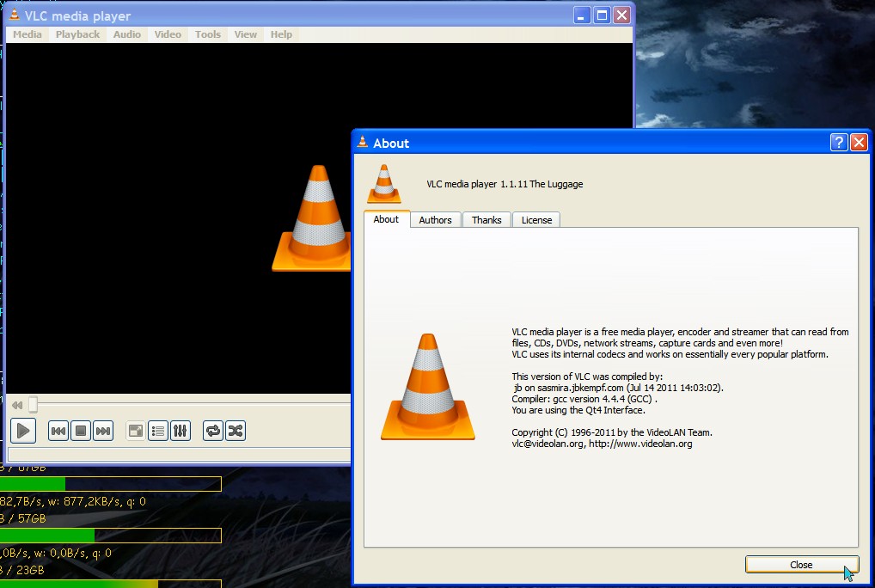
Task: Switch to the Authors tab
Action: pyautogui.click(x=435, y=220)
